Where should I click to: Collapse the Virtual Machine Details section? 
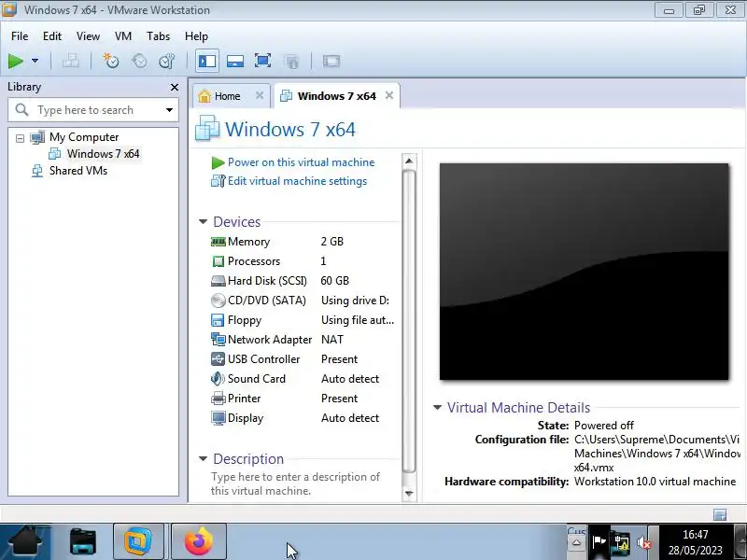coord(437,408)
